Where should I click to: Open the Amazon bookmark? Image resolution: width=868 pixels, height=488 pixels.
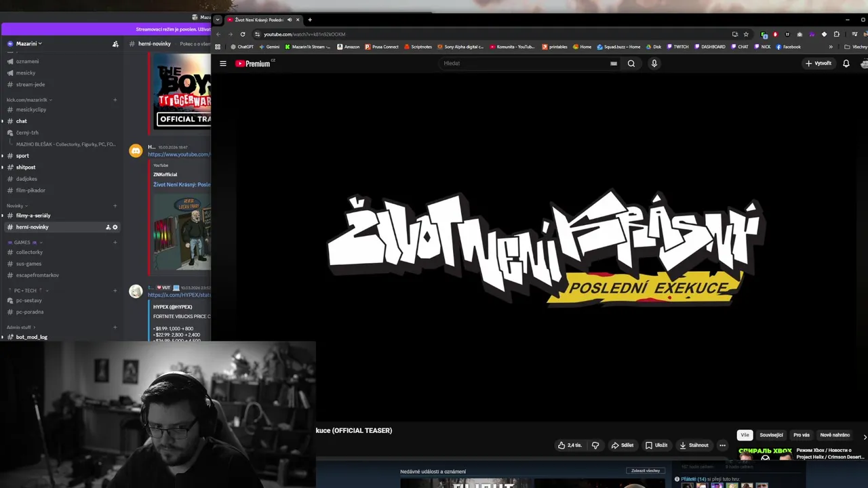(348, 47)
